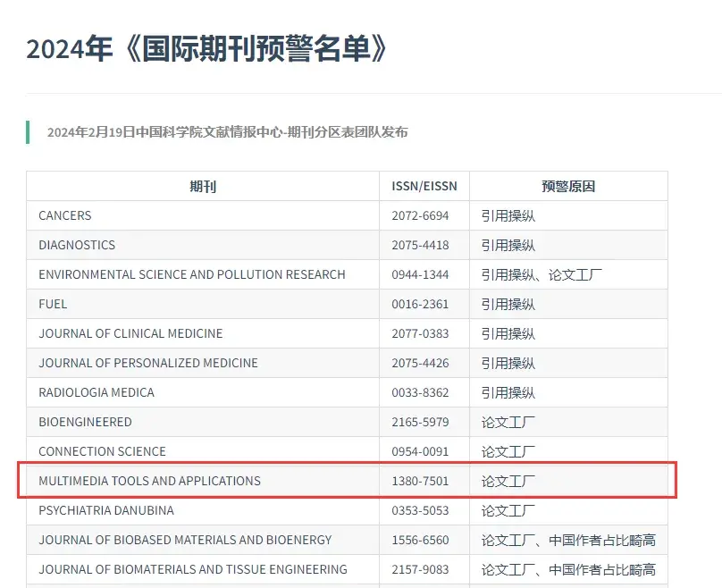Click the BIOENGINEERED journal entry

point(84,422)
